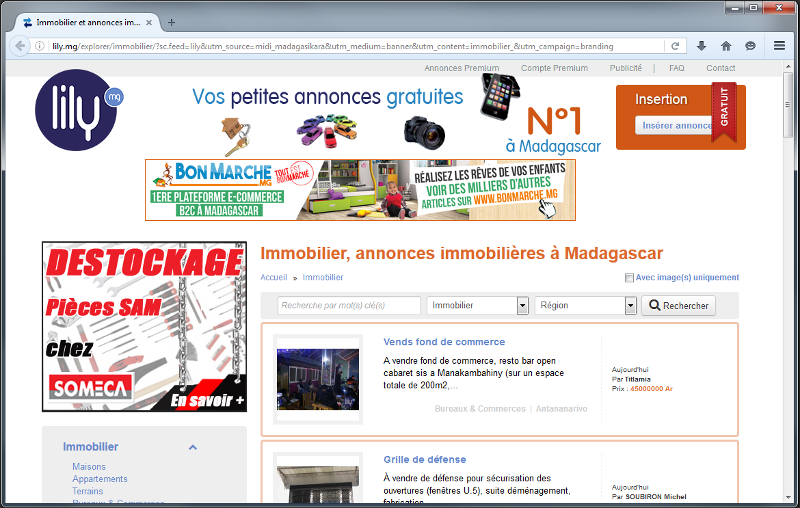Image resolution: width=800 pixels, height=508 pixels.
Task: Open the Région dropdown
Action: pos(586,306)
